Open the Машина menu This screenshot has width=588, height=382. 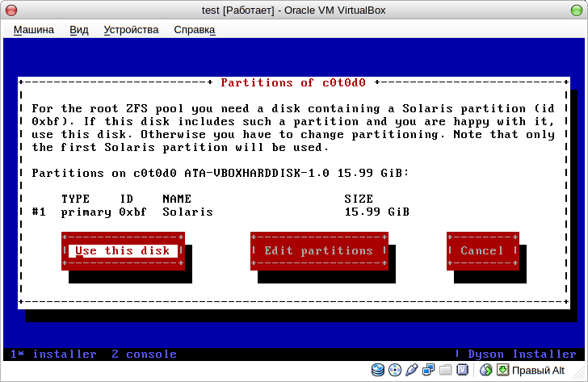coord(34,30)
